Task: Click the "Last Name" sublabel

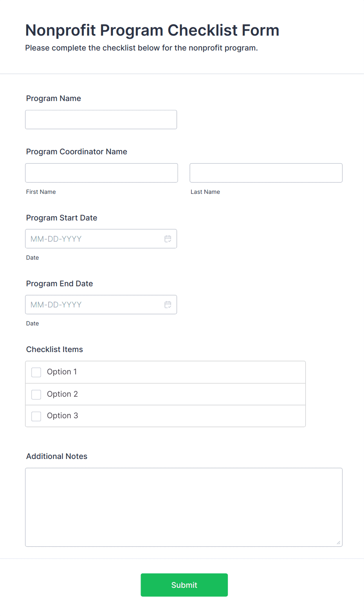Action: (205, 192)
